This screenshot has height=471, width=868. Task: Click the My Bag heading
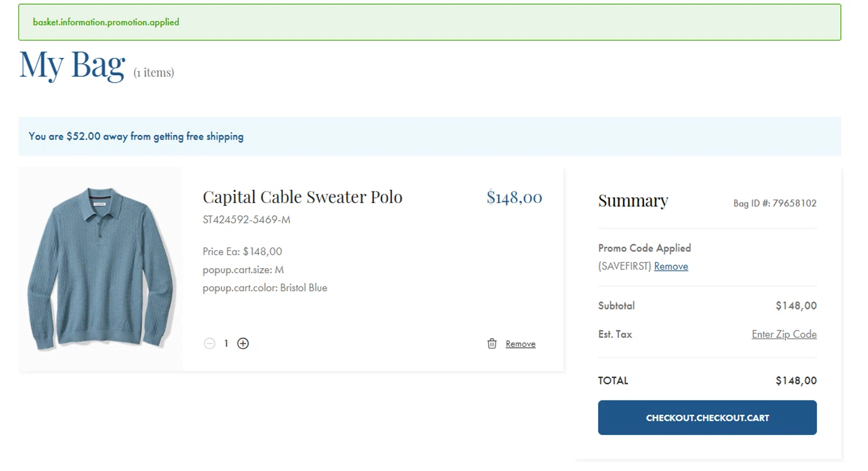coord(72,65)
